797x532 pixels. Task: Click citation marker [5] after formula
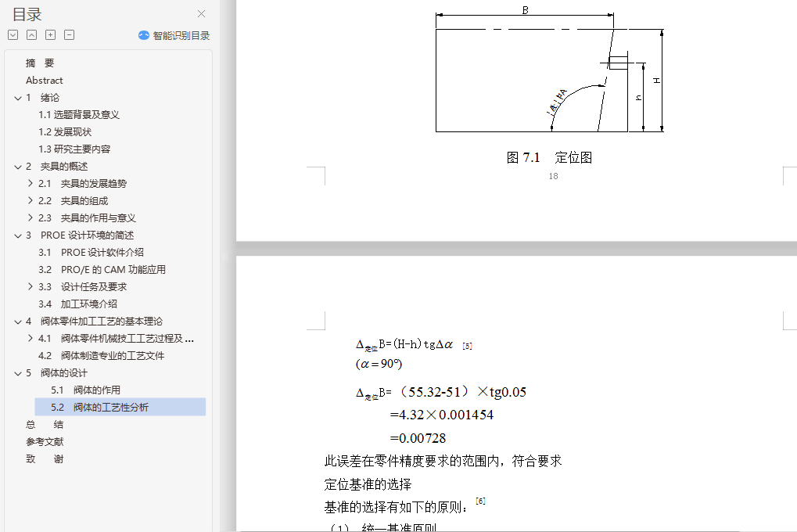point(467,346)
